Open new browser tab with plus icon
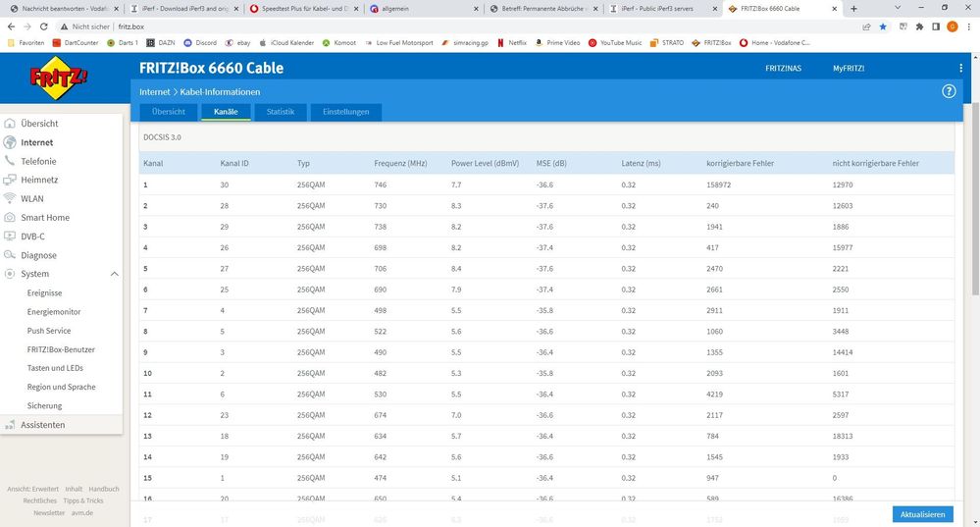This screenshot has width=980, height=527. pyautogui.click(x=853, y=9)
